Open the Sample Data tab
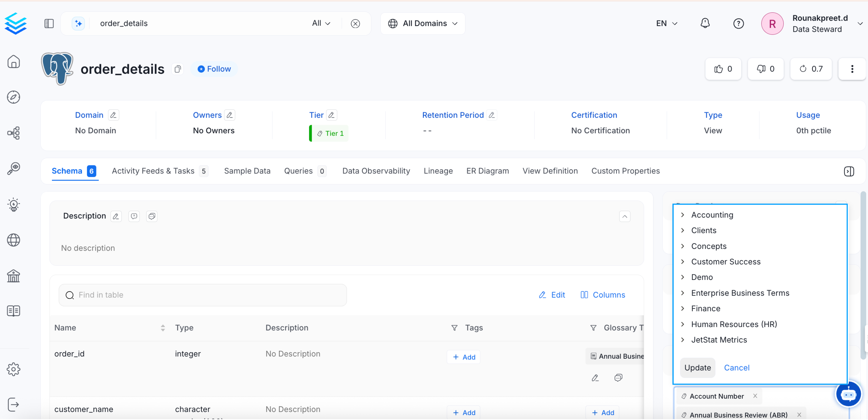 coord(247,171)
